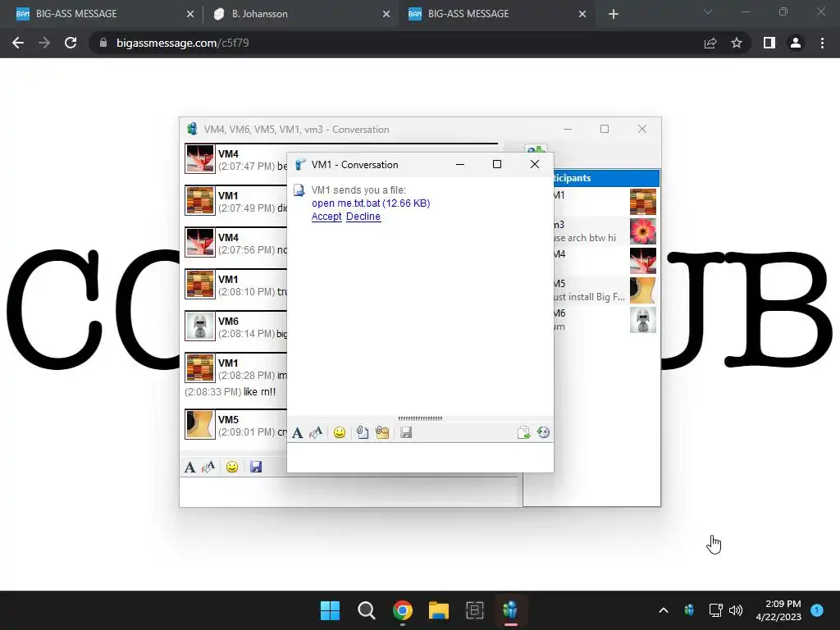
Task: Click the Chrome reload button
Action: tap(71, 43)
